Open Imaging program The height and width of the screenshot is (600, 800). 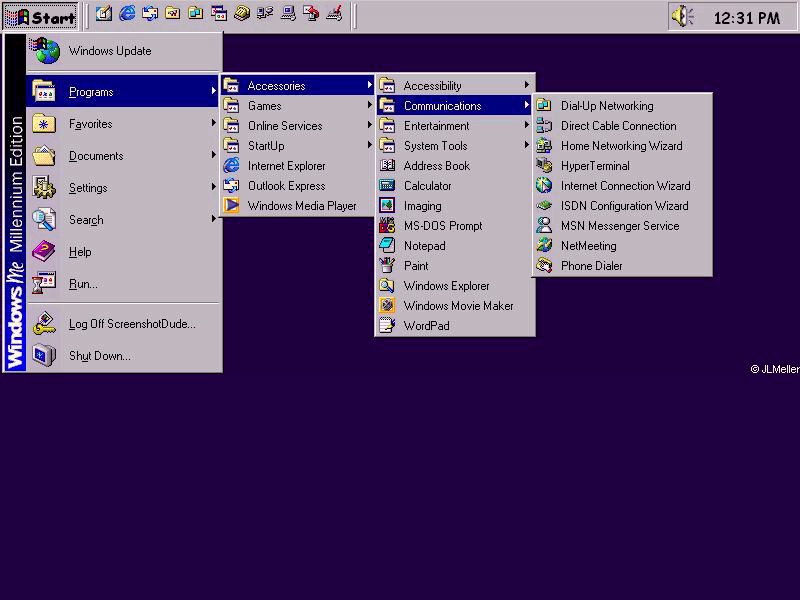[x=456, y=206]
